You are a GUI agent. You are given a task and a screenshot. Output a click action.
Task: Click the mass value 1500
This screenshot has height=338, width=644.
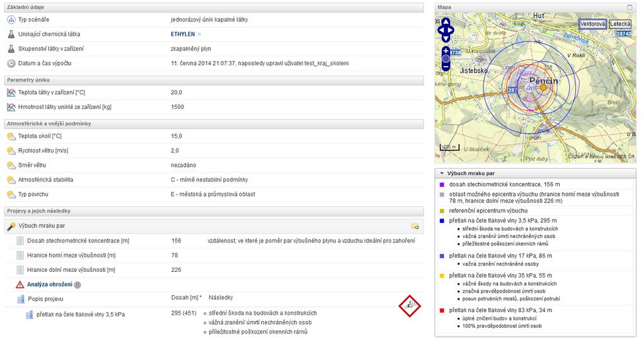coord(178,107)
